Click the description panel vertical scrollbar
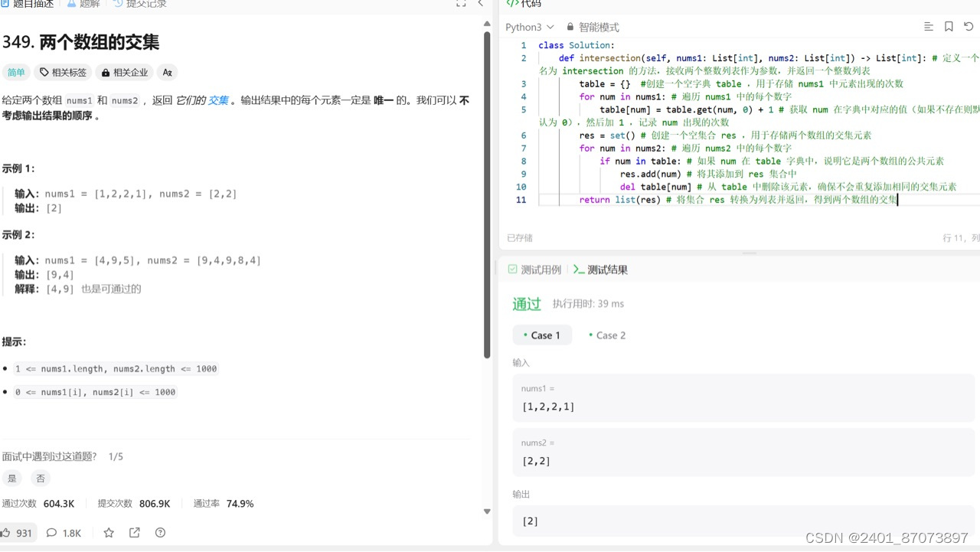The width and height of the screenshot is (980, 552). pos(487,194)
